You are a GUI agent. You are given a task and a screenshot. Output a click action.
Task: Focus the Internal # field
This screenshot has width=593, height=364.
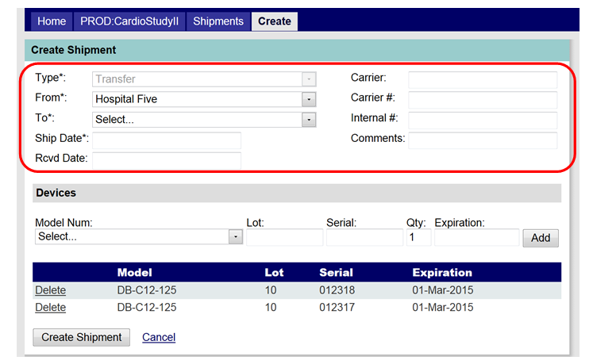coord(483,120)
